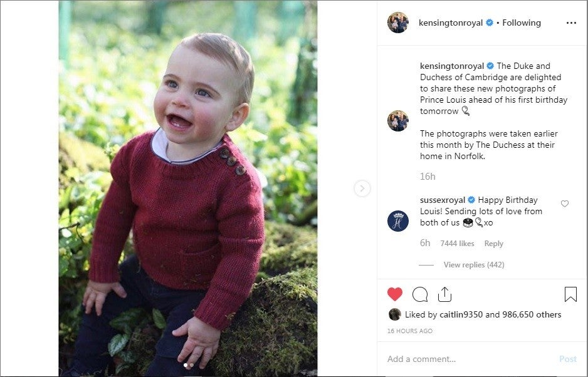The height and width of the screenshot is (377, 588).
Task: Click the share post icon
Action: click(x=444, y=294)
